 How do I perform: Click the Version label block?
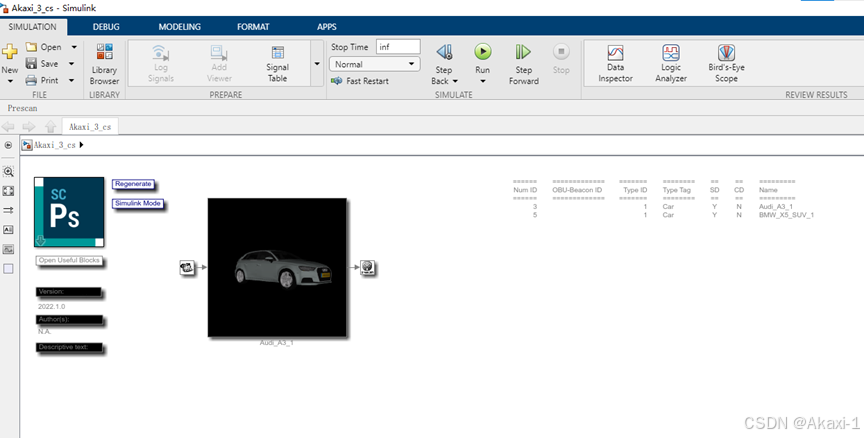[69, 292]
